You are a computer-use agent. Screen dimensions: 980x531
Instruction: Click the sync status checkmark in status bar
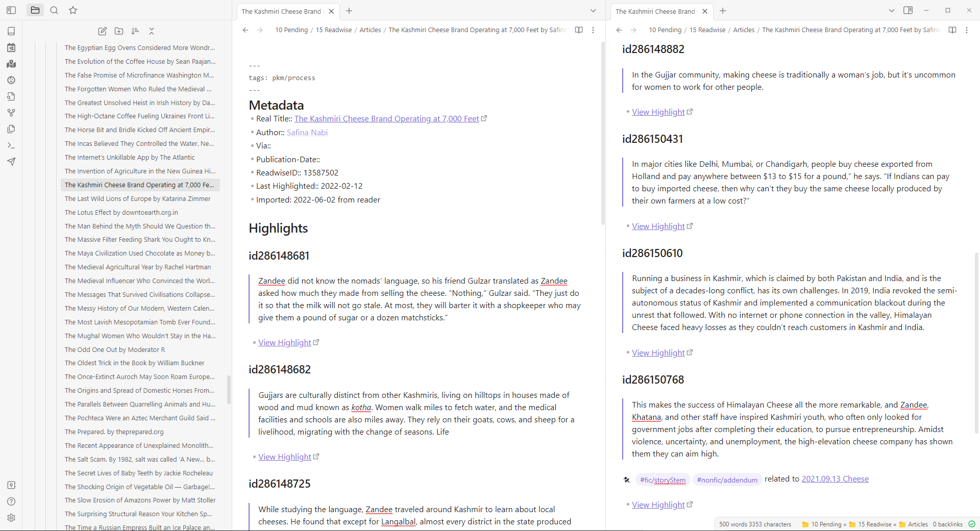point(972,524)
